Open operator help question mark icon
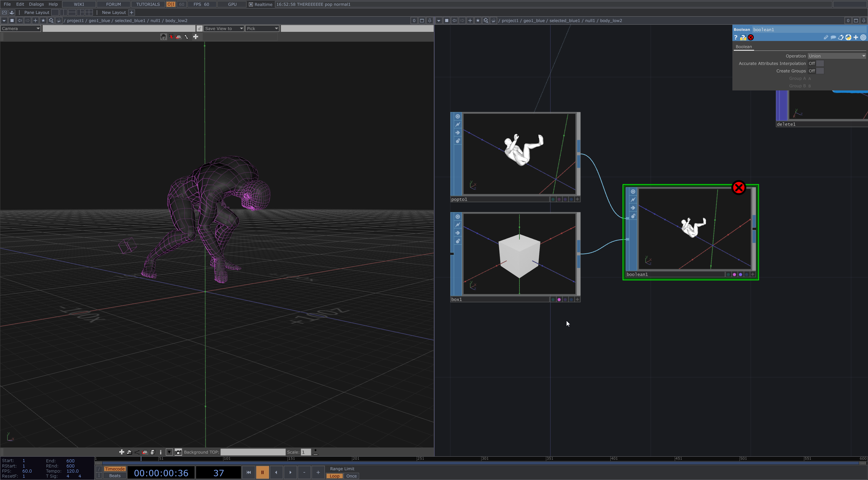Viewport: 868px width, 480px height. [735, 38]
